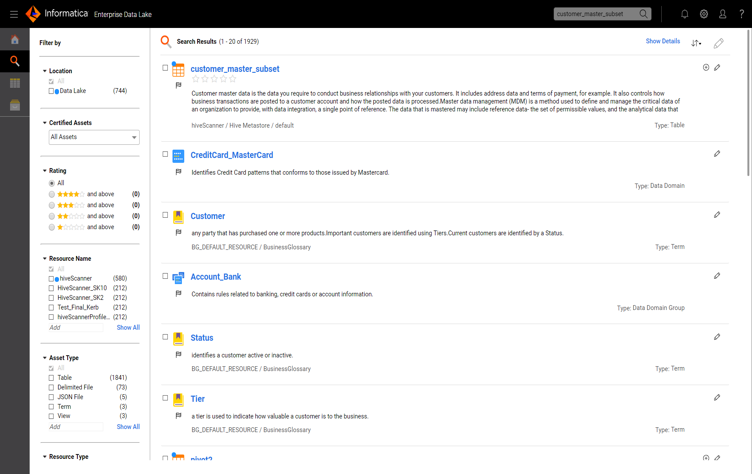
Task: Open settings gear in the header
Action: (x=704, y=14)
